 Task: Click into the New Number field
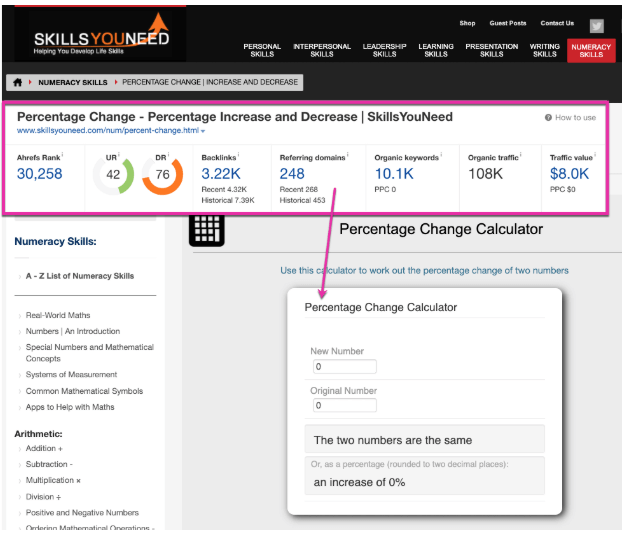[x=344, y=367]
